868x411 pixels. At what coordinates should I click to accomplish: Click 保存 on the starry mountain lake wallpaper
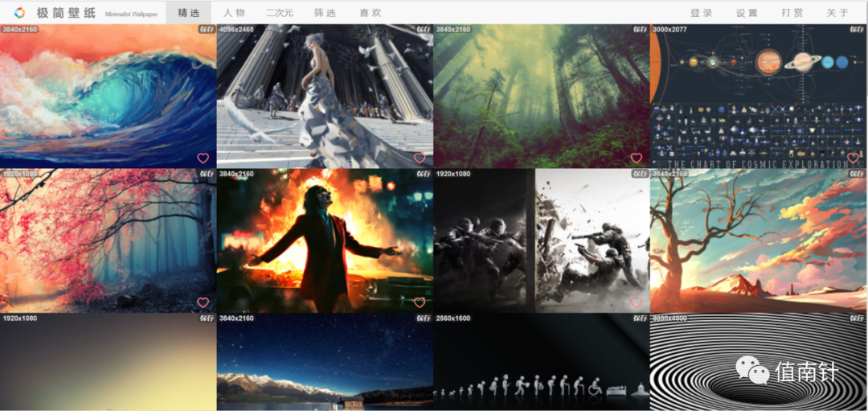[x=424, y=319]
